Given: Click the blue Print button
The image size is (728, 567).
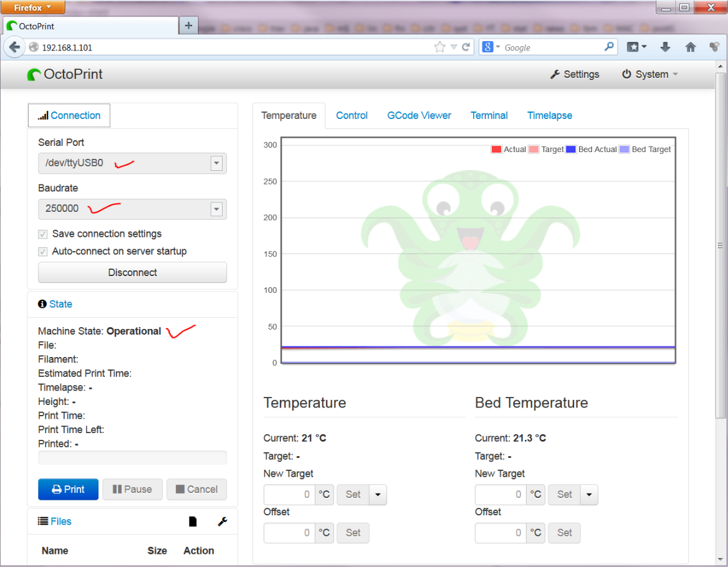Looking at the screenshot, I should pos(69,489).
